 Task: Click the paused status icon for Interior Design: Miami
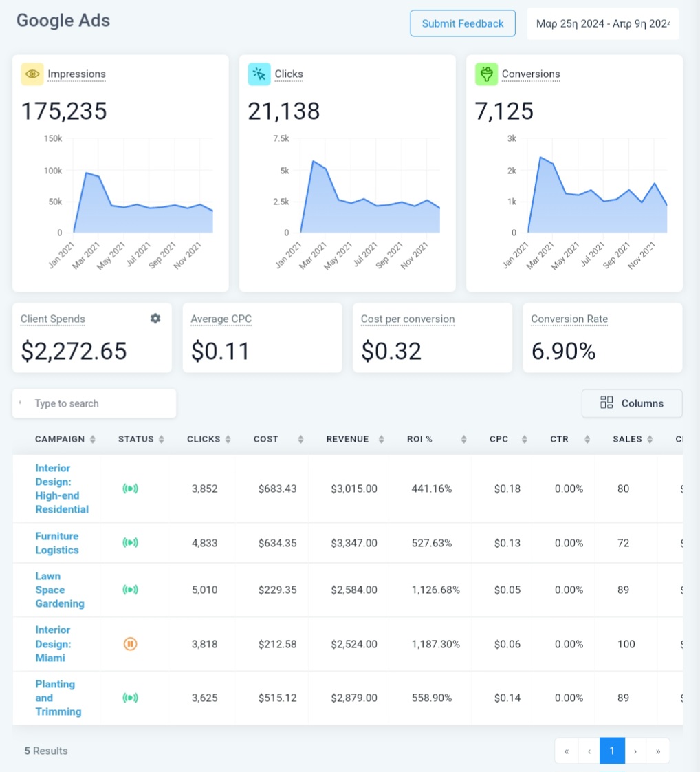coord(130,644)
